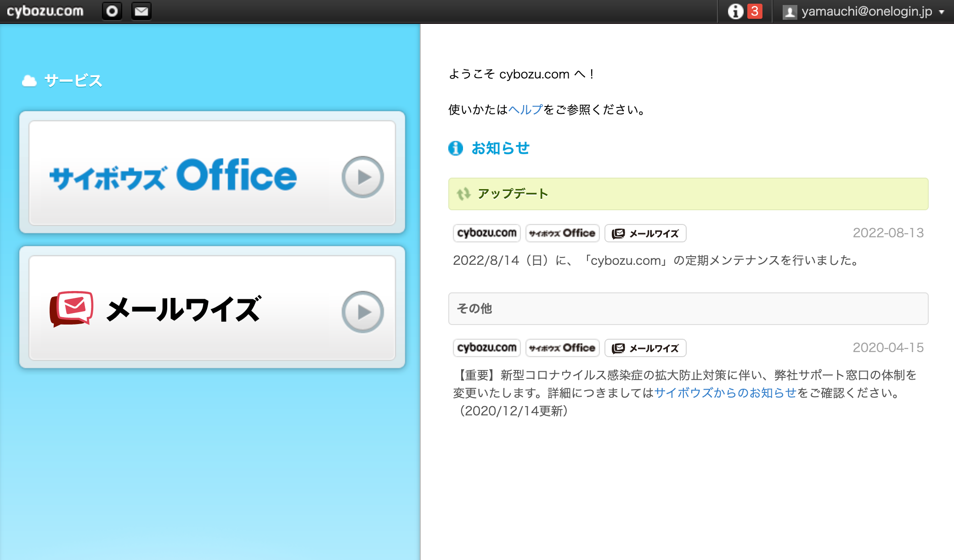Click the 2020-04-15 date text
This screenshot has height=560, width=954.
point(888,347)
